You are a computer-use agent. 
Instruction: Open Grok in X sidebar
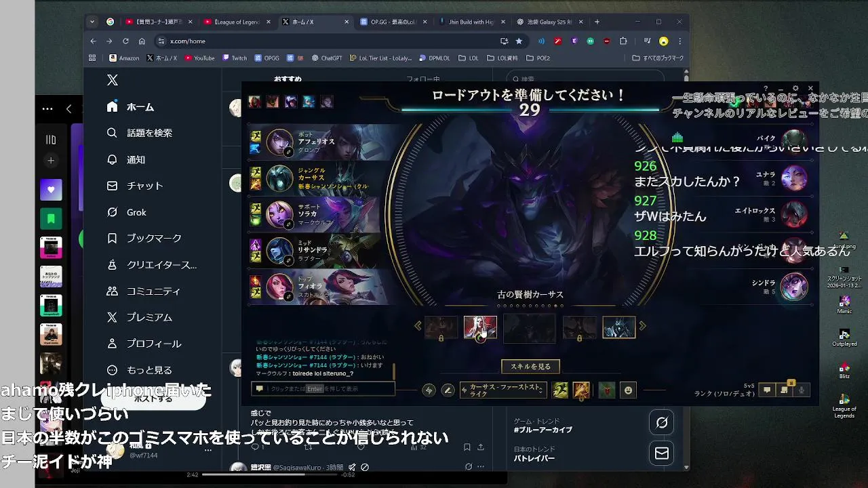(x=127, y=212)
